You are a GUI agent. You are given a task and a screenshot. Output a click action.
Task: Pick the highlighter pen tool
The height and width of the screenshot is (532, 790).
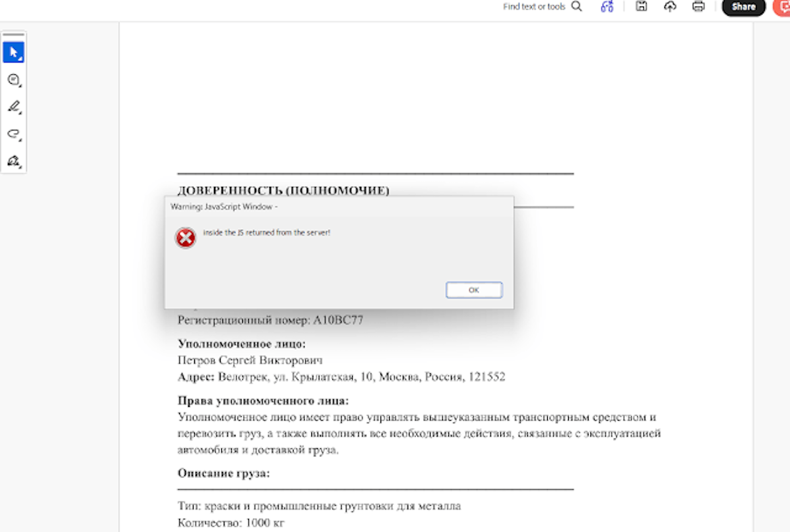[x=13, y=107]
